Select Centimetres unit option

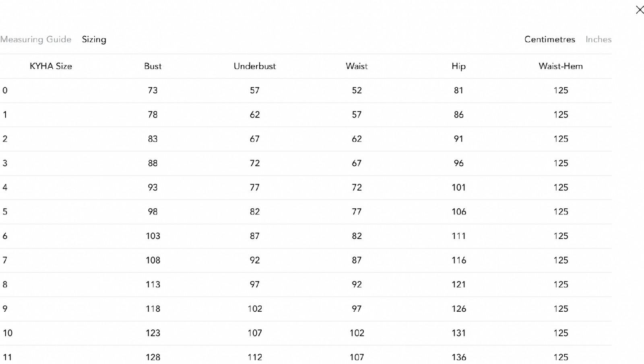(x=550, y=39)
